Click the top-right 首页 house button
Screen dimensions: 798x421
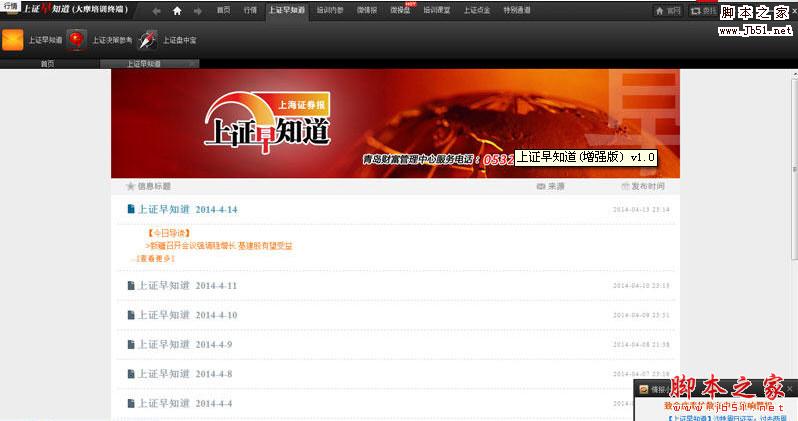[x=668, y=11]
